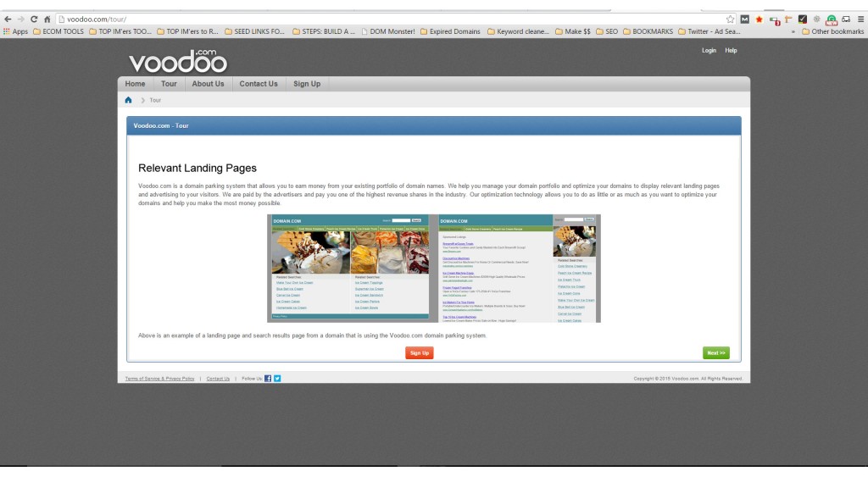Open the TOP IM'ers to R... bookmark folder

pos(187,31)
